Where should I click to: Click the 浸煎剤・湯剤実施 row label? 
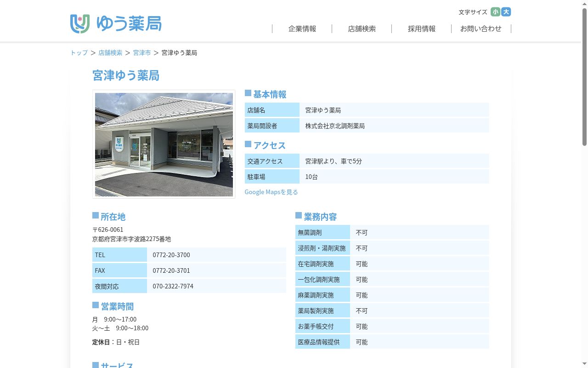322,248
